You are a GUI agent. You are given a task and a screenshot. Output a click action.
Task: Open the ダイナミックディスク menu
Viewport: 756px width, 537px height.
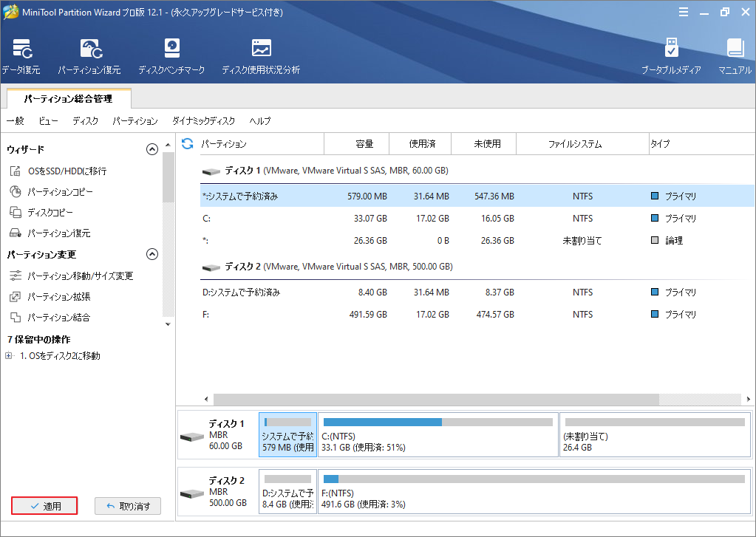(203, 121)
